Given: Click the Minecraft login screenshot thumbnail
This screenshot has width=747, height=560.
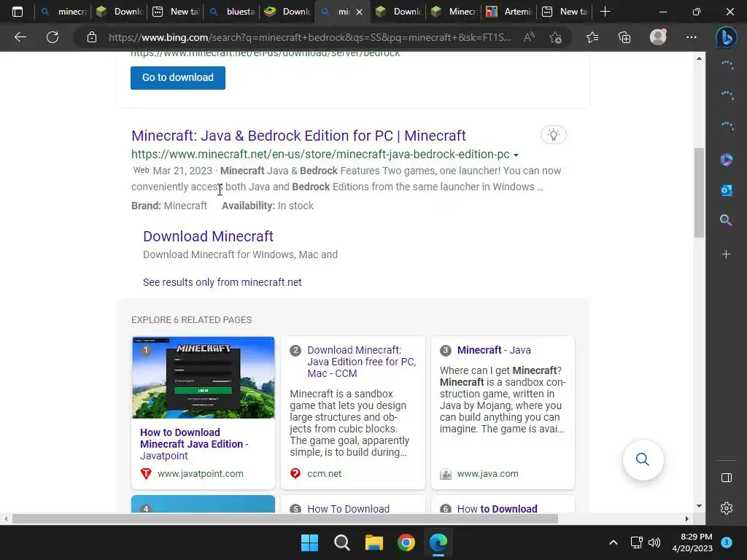Looking at the screenshot, I should point(203,378).
